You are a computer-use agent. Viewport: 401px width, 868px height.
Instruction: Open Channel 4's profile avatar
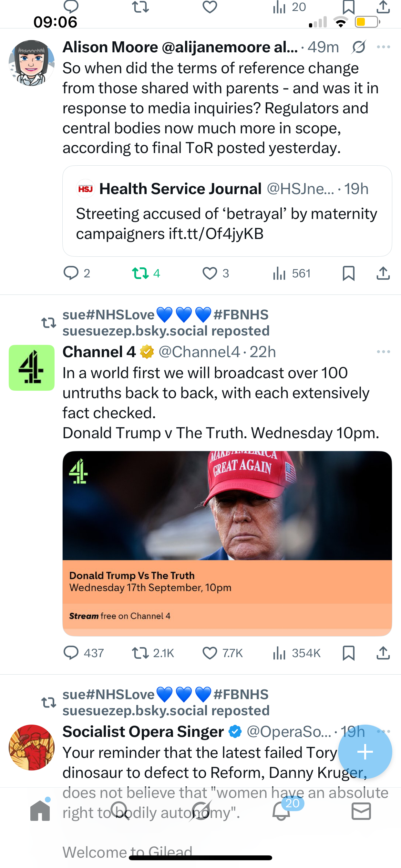click(32, 367)
